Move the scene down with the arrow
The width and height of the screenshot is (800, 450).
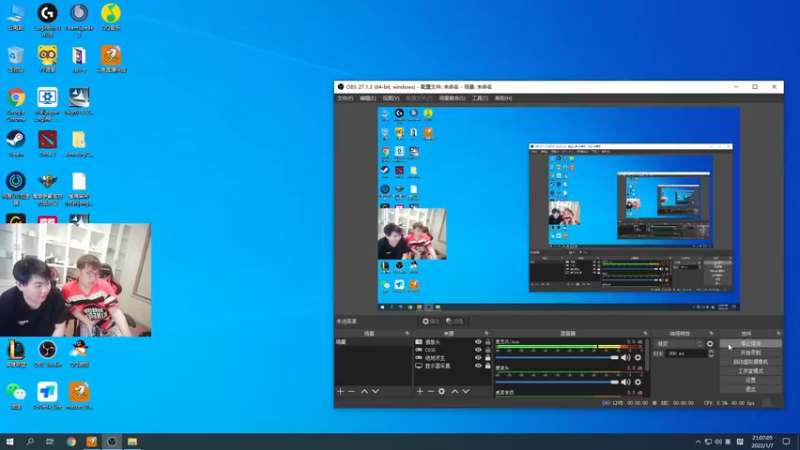[376, 391]
